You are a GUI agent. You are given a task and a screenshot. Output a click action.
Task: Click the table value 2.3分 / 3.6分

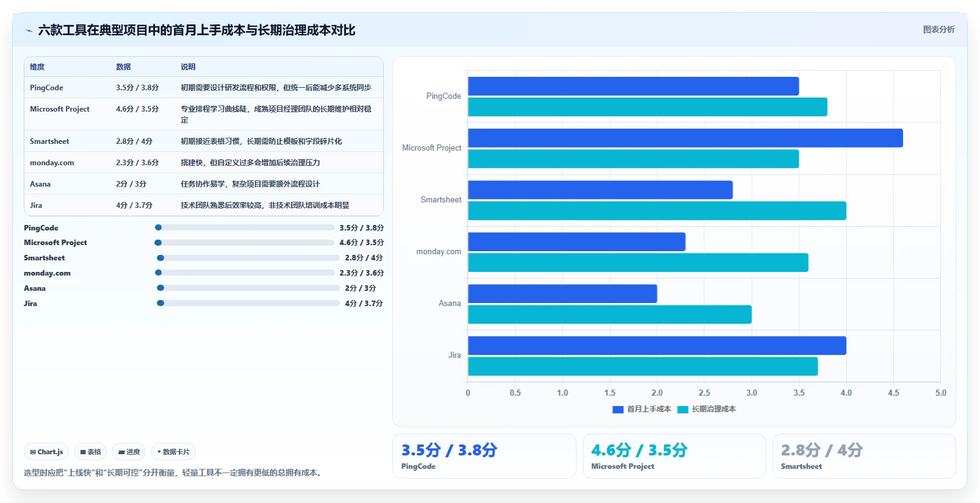coord(137,162)
